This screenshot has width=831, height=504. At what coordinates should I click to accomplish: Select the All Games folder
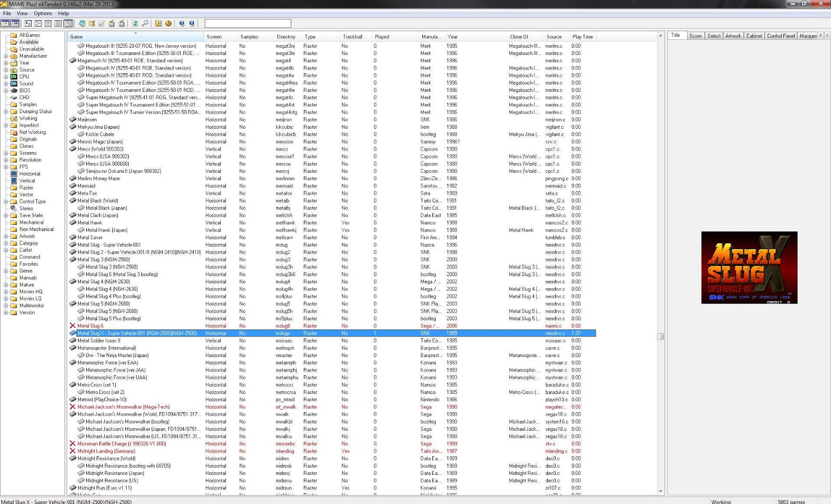[x=30, y=35]
